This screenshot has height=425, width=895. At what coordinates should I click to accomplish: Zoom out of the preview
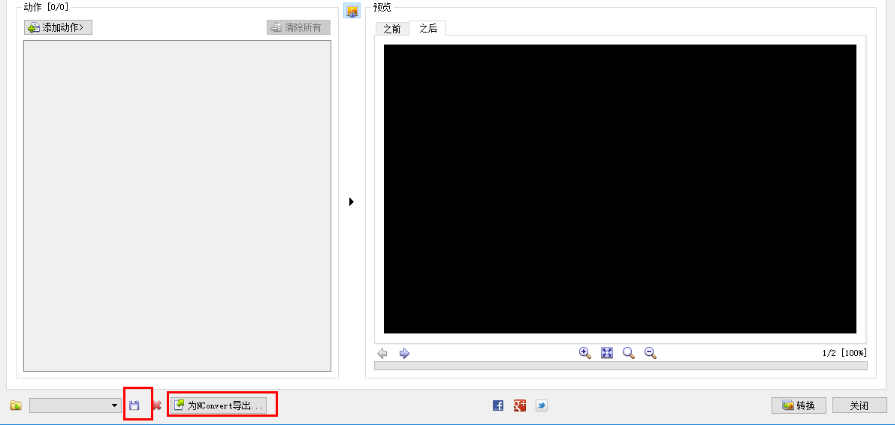coord(650,353)
